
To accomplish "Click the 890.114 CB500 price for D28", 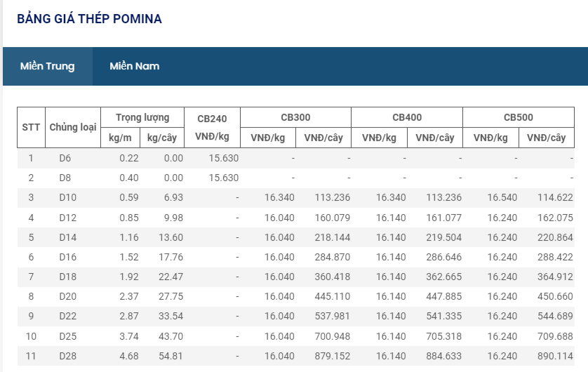I will (x=556, y=356).
